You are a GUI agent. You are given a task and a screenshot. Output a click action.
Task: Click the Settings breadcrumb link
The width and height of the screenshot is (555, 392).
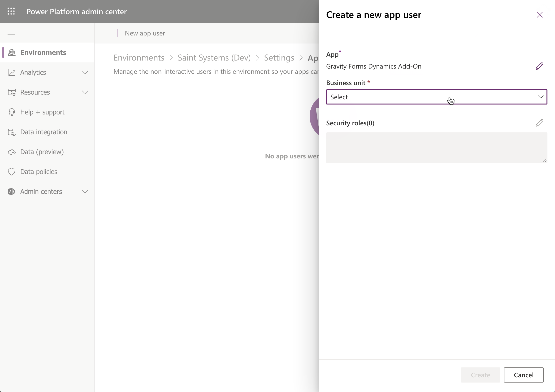(279, 58)
